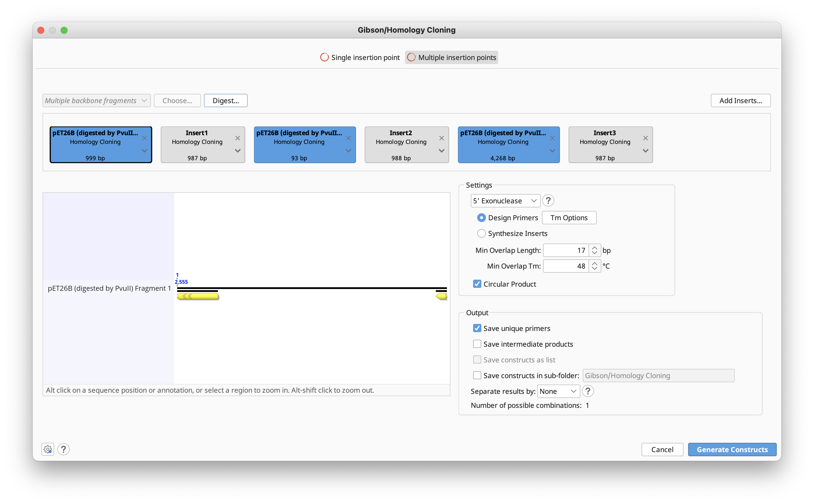Click the long yellow annotation arrow on Fragment 1
Screen dimensions: 814x504
pos(198,296)
